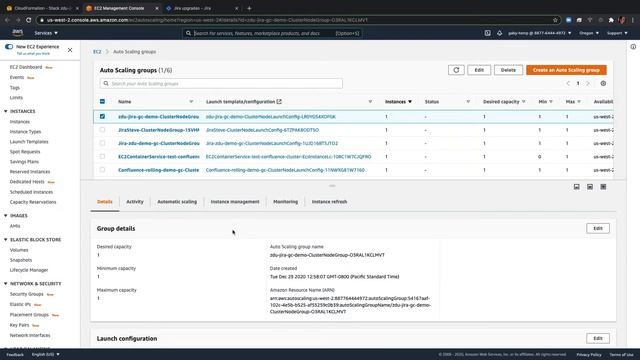Click the Search your Auto Scaling groups field

[x=221, y=83]
